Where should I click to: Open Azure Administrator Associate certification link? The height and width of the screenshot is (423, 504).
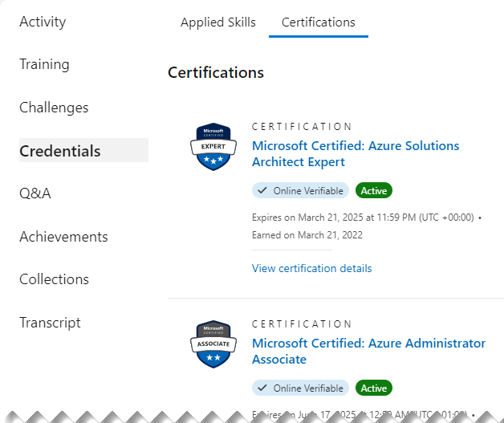[x=368, y=351]
